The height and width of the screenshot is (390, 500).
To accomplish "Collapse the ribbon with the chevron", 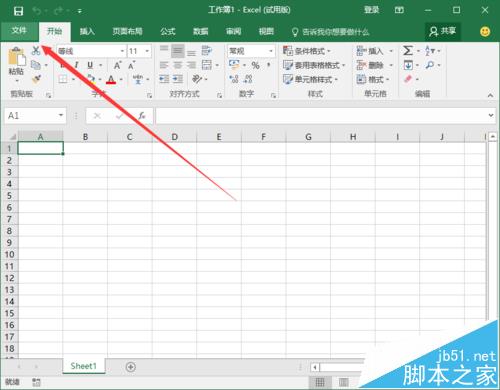I will [490, 95].
